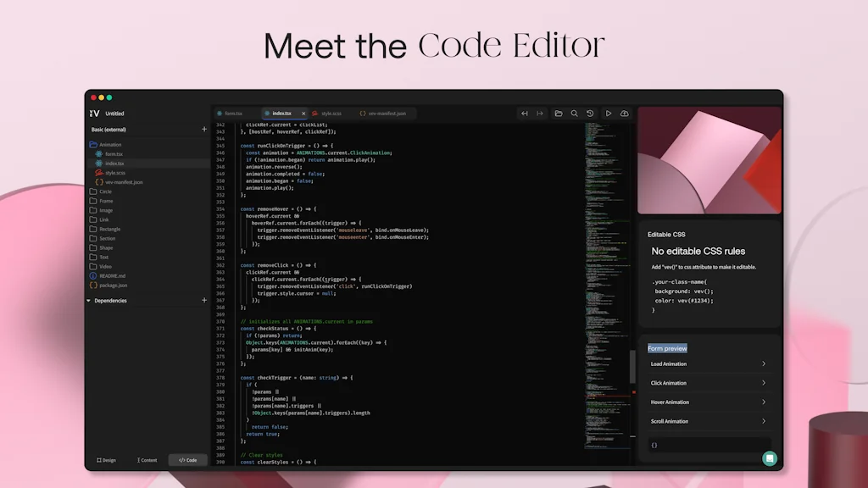Click the Untitled project name
This screenshot has height=488, width=868.
(x=114, y=114)
